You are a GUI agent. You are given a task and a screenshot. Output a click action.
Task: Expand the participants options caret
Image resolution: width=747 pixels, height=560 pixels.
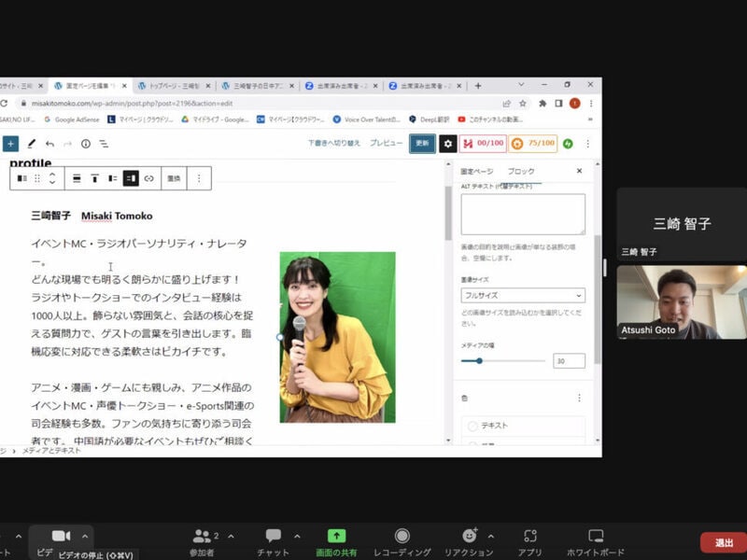[x=231, y=536]
